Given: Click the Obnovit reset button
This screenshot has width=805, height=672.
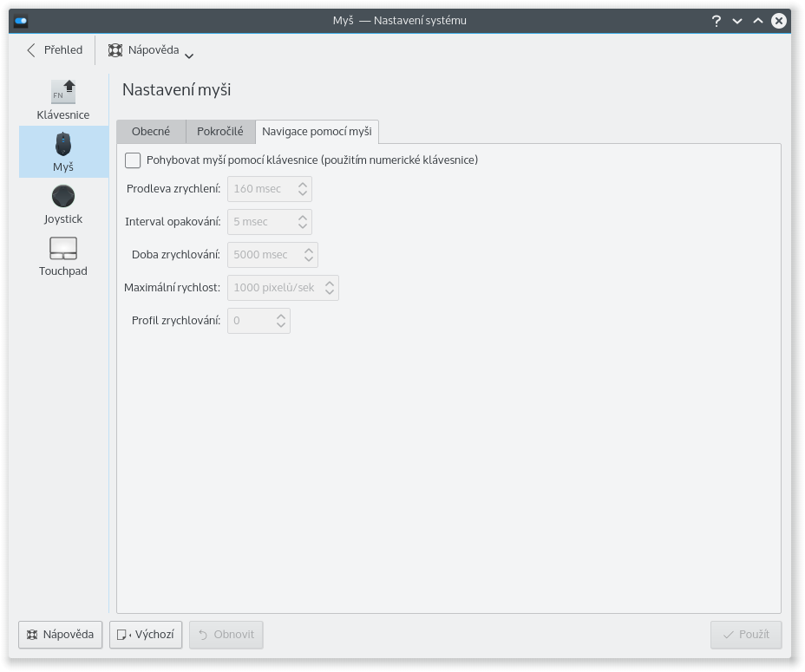Looking at the screenshot, I should coord(226,635).
